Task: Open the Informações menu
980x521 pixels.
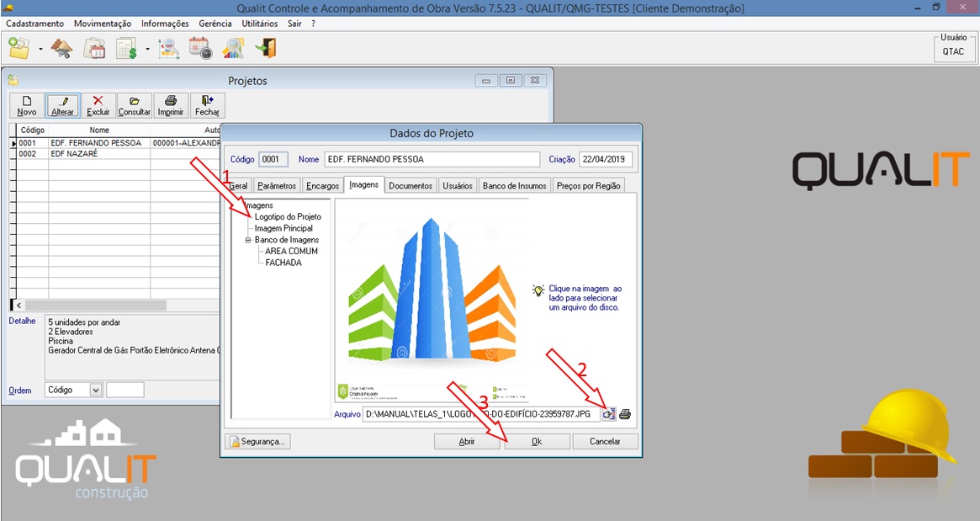Action: point(165,23)
